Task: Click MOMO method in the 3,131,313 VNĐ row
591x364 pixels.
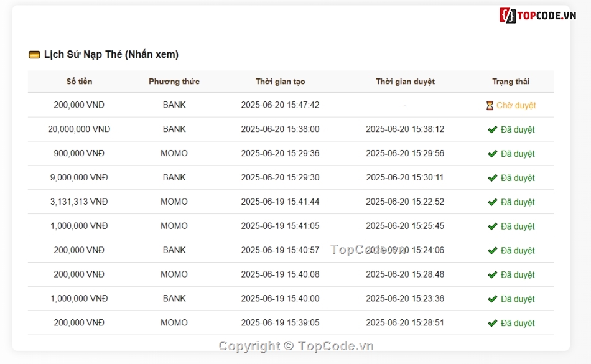Action: coord(174,202)
